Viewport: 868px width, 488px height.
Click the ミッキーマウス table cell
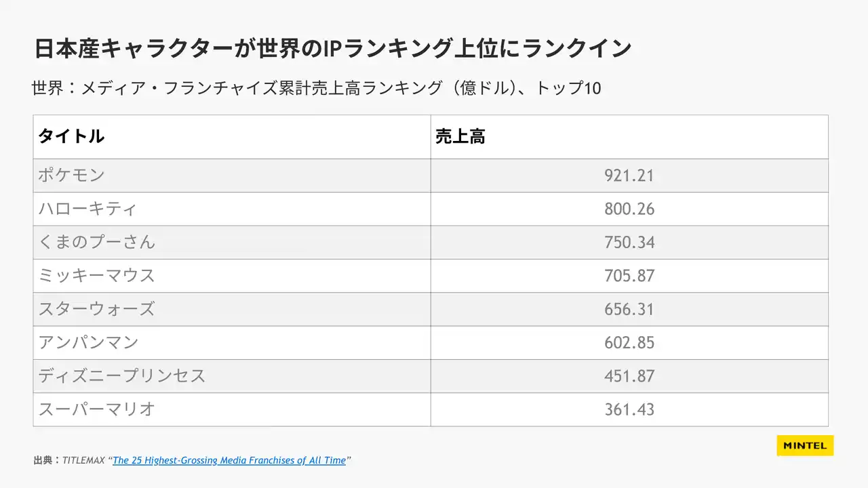[96, 276]
